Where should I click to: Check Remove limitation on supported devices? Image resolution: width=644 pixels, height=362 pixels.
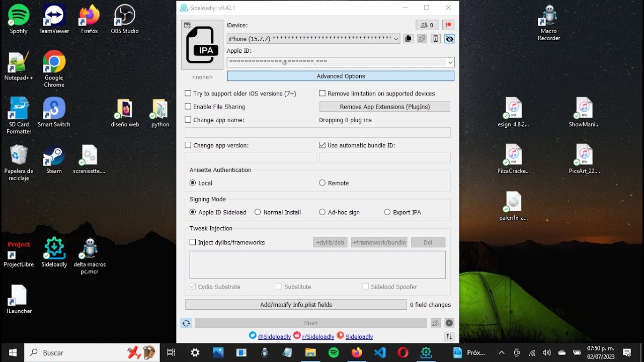click(322, 94)
